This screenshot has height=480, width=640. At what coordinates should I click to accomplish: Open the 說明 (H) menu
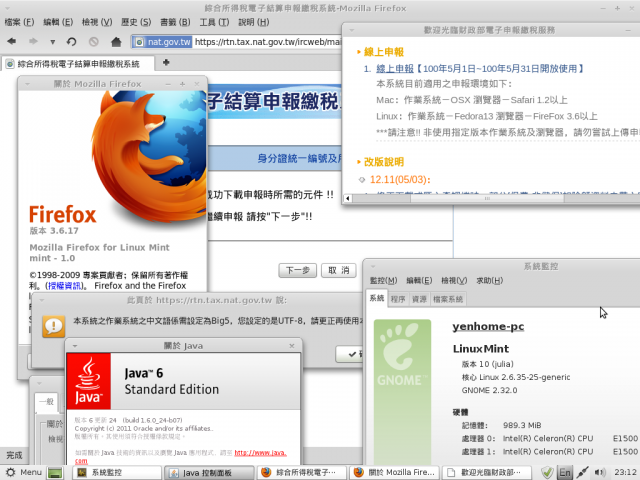click(x=253, y=22)
